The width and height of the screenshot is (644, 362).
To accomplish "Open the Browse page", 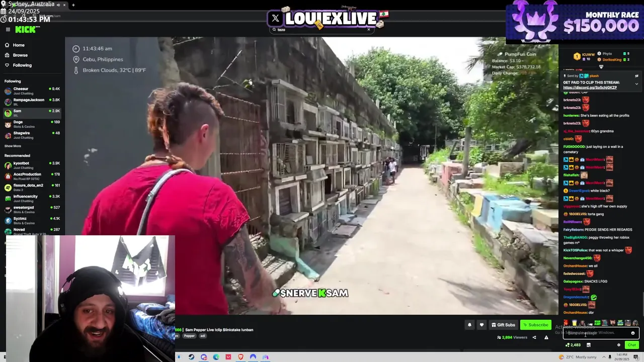I will (x=20, y=55).
